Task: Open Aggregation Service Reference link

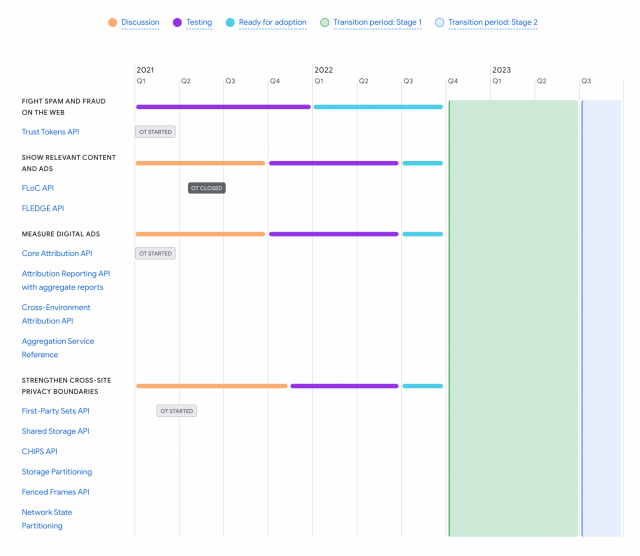Action: coord(58,348)
